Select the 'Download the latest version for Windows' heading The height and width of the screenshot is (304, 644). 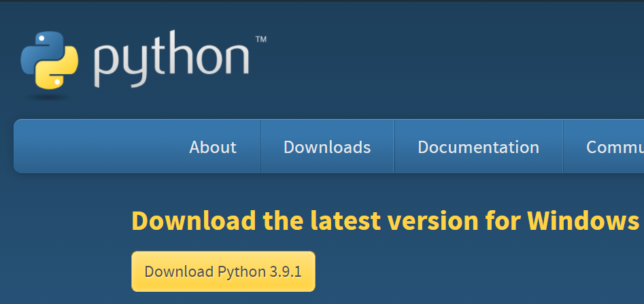[386, 220]
